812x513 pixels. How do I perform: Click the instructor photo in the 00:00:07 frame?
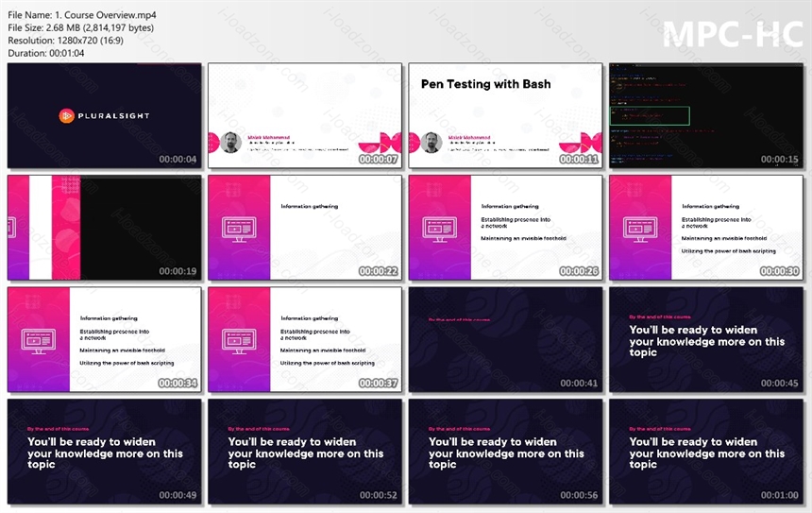231,142
